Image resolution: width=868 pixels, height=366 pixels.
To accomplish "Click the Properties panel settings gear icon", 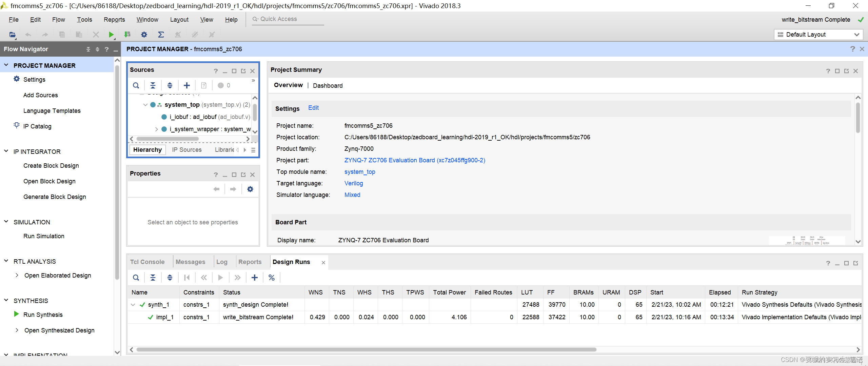I will [250, 189].
